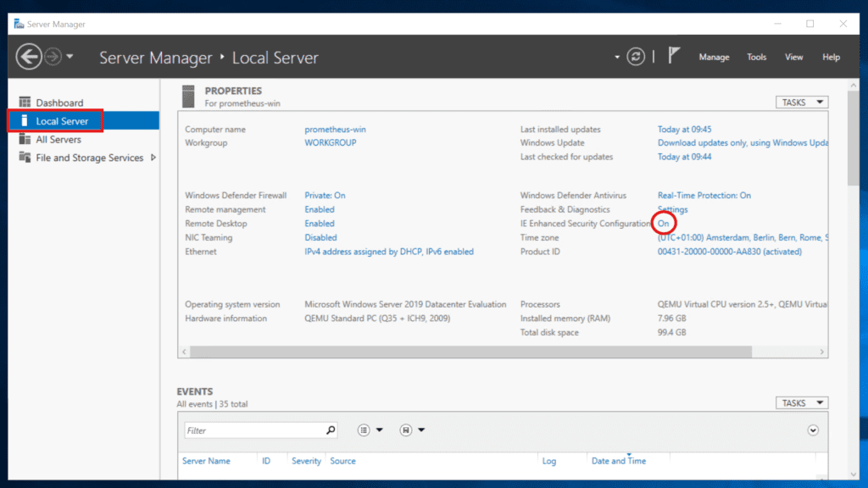
Task: Click the File and Storage Services icon
Action: pos(25,158)
